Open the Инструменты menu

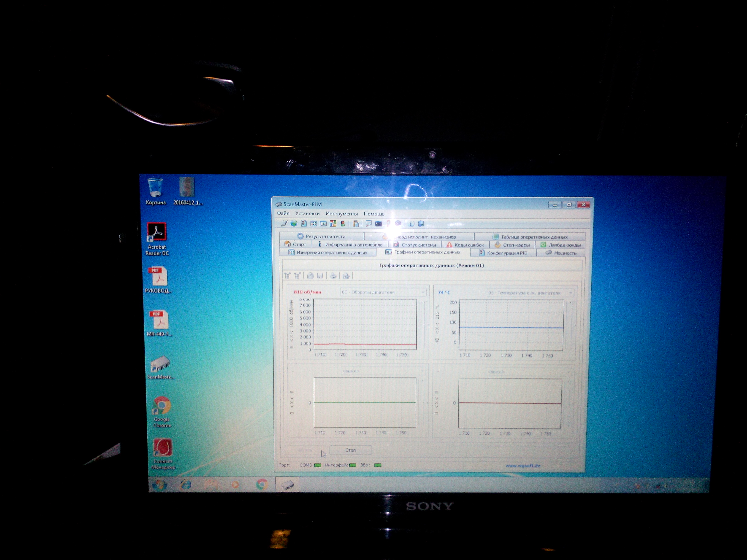341,214
